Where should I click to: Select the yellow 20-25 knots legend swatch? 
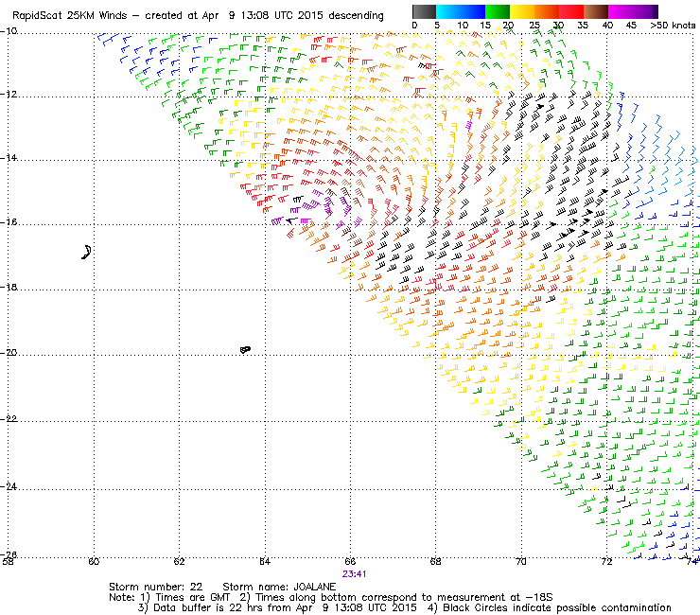pos(522,11)
